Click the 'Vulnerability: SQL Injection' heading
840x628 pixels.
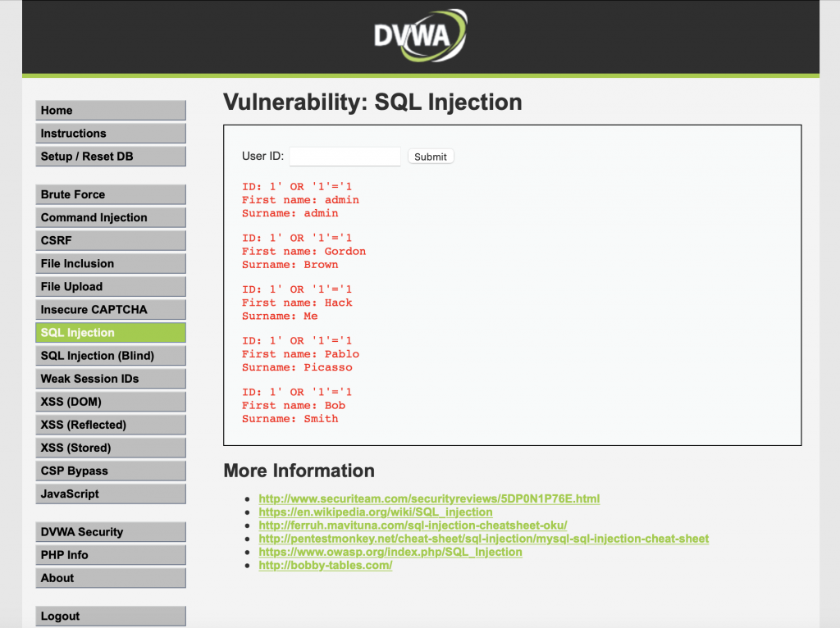pyautogui.click(x=373, y=102)
